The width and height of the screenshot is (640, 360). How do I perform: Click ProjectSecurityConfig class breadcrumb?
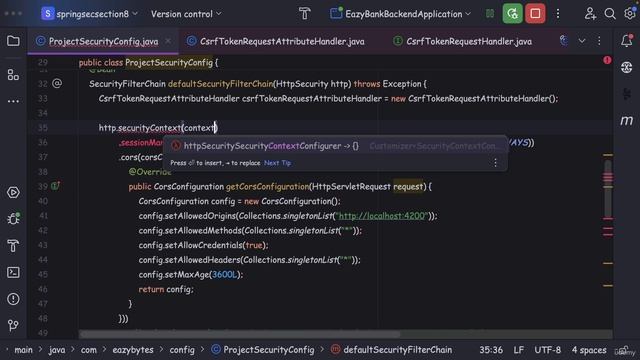[x=263, y=350]
